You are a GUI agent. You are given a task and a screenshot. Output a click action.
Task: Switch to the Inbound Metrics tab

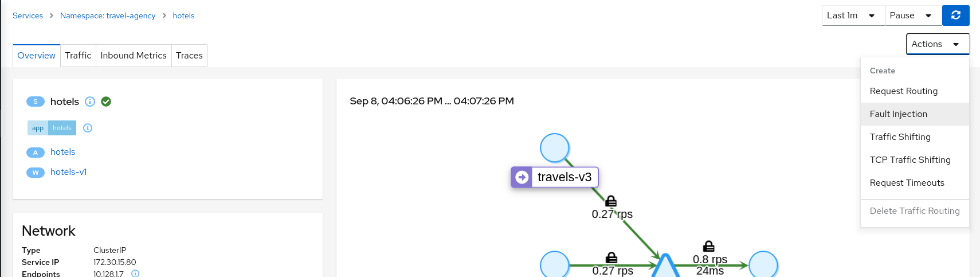(x=134, y=56)
